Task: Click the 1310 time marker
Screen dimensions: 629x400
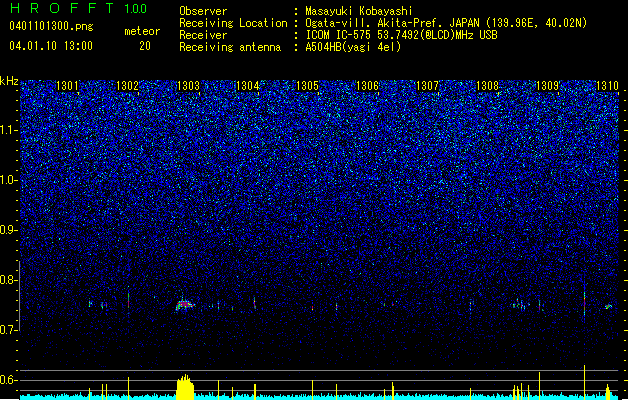Action: pos(607,86)
